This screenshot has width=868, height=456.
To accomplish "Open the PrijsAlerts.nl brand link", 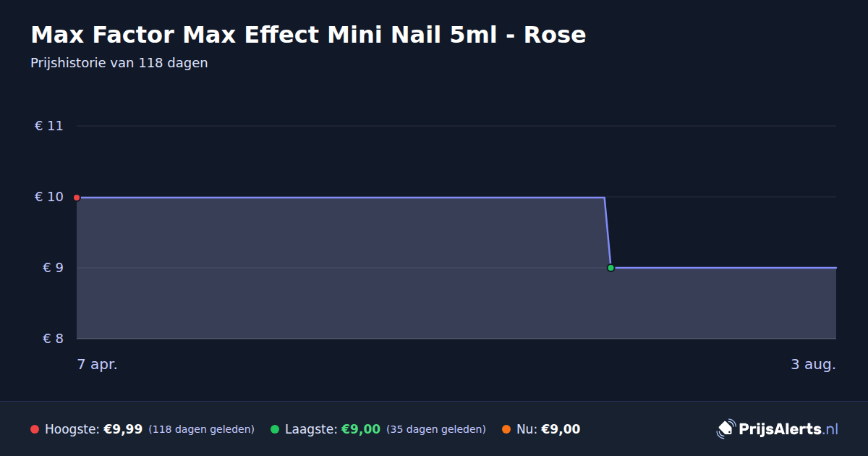I will tap(778, 429).
